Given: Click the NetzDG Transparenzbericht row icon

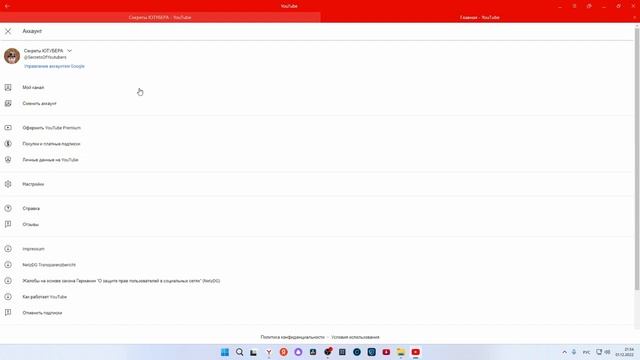Looking at the screenshot, I should (x=8, y=264).
